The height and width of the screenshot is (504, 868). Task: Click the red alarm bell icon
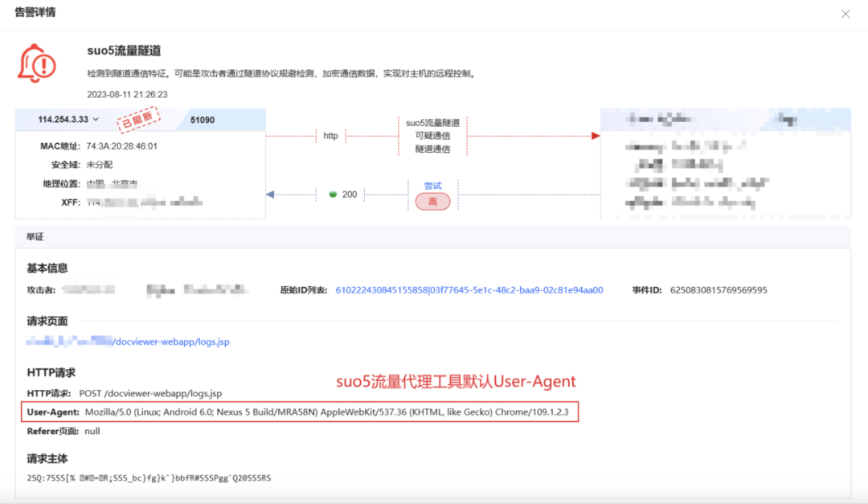tap(37, 63)
